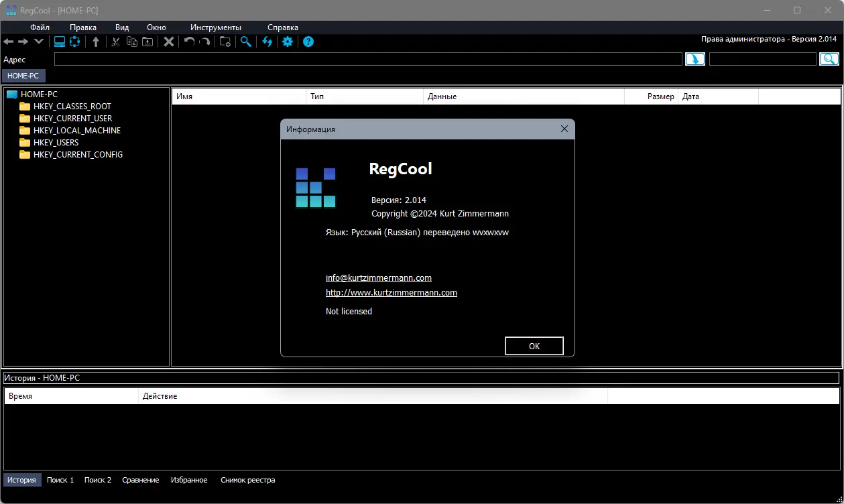Screen dimensions: 844x504
Task: Switch to the Поиск 1 tab
Action: (x=60, y=480)
